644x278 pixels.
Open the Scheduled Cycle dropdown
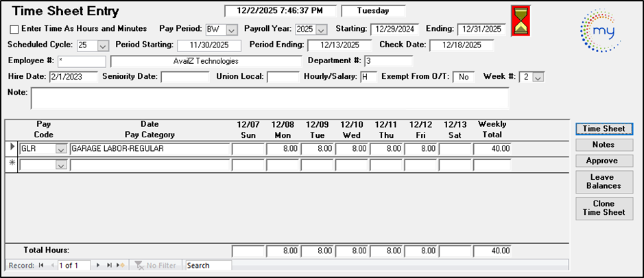tap(103, 46)
